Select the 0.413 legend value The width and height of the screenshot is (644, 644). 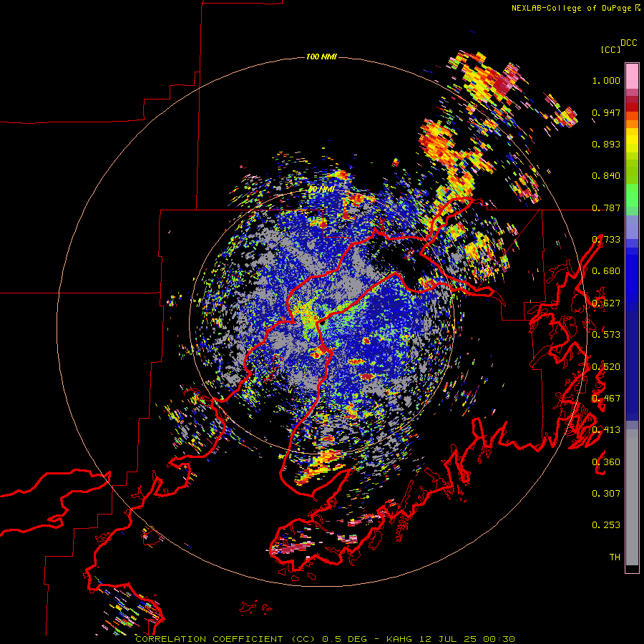(606, 430)
